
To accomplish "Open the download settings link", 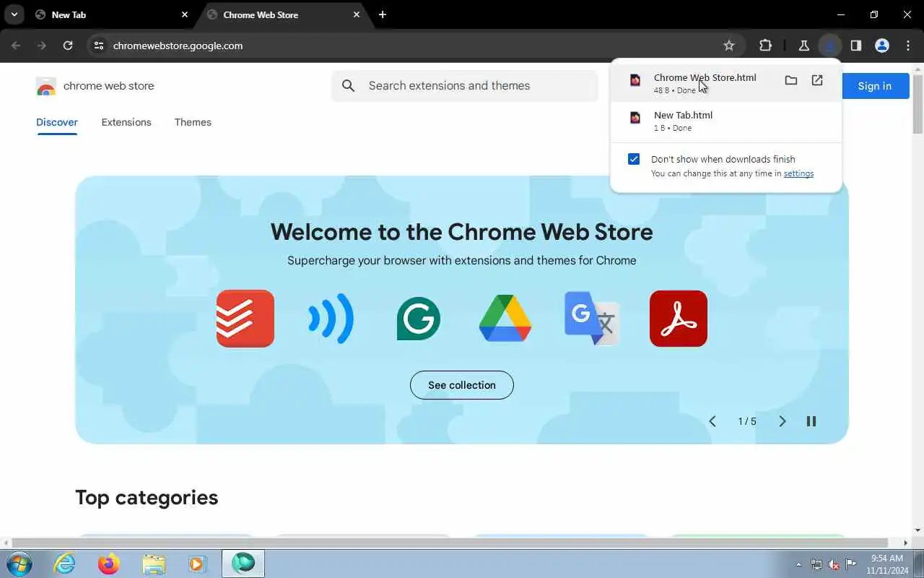I will pos(798,173).
